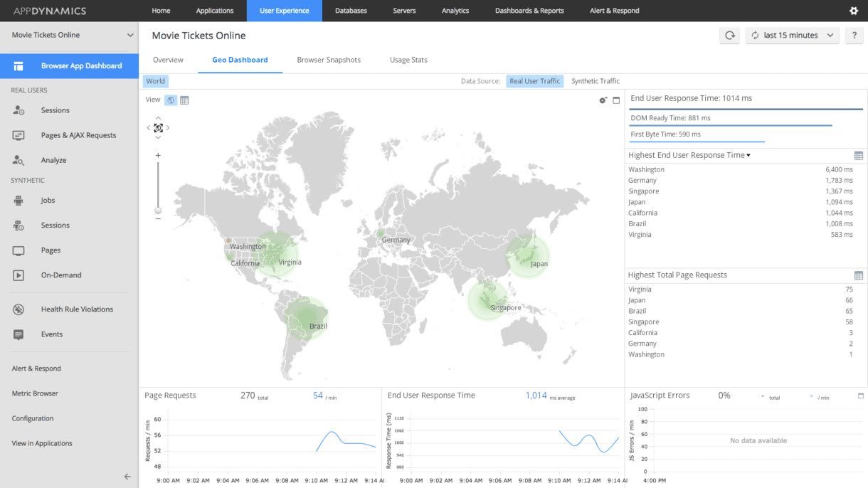Open map settings gear above the map
Viewport: 868px width, 488px height.
pos(603,100)
